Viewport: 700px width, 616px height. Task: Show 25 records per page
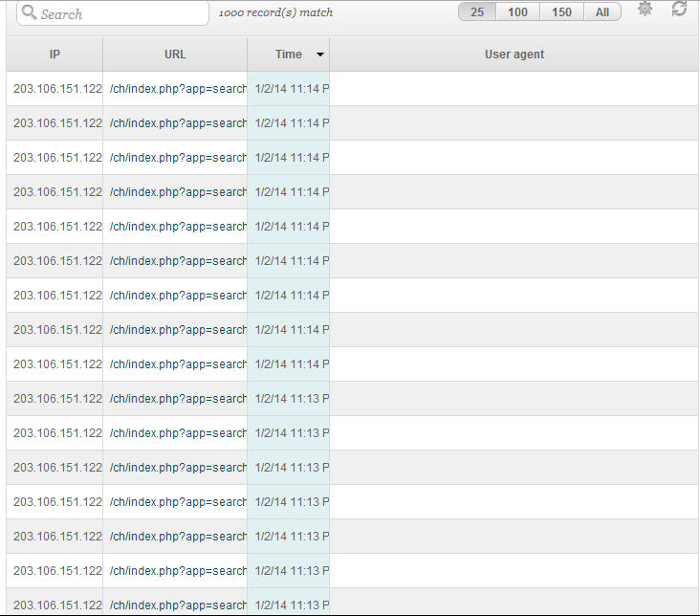click(x=477, y=12)
